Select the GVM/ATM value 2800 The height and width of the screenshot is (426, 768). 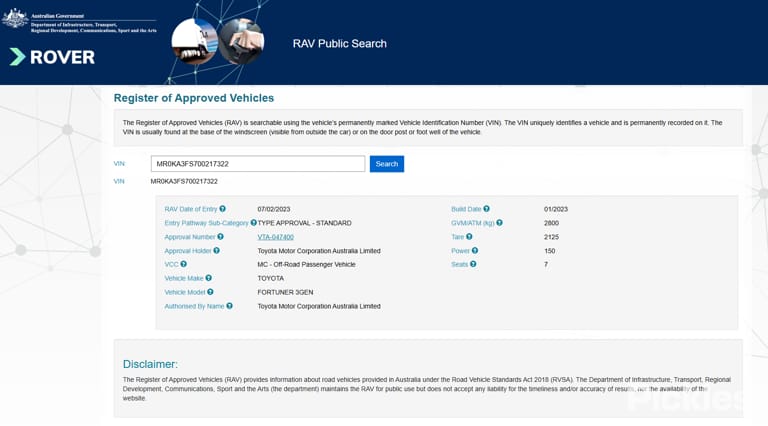(551, 223)
